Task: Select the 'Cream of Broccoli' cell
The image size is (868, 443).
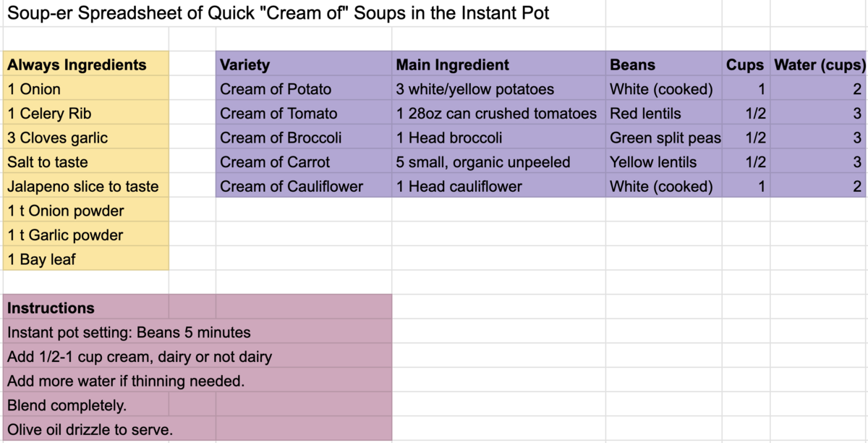Action: (x=304, y=138)
